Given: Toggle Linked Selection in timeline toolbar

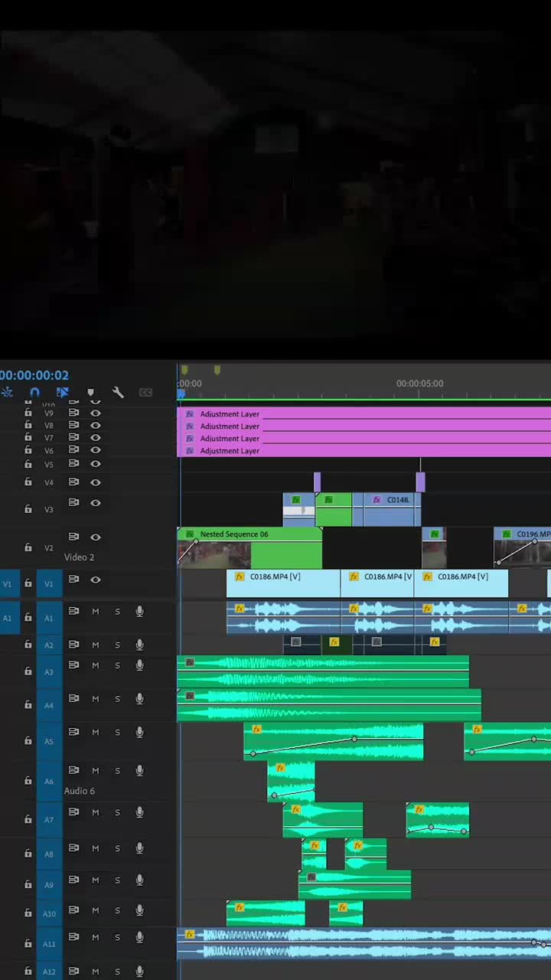Looking at the screenshot, I should [63, 393].
